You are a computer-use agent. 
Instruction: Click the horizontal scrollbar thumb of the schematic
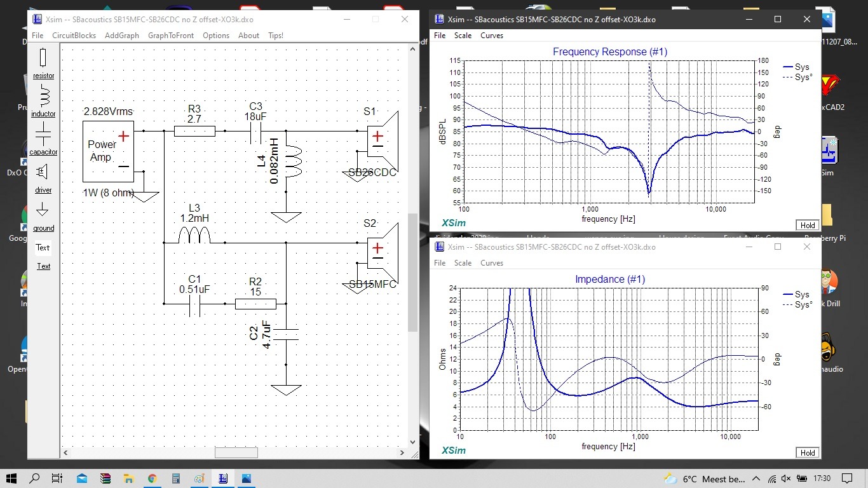(x=236, y=453)
